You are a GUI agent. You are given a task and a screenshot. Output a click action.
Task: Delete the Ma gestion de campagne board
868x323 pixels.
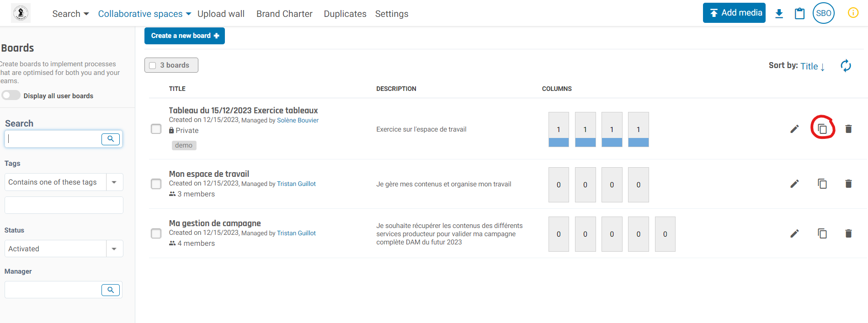[848, 233]
